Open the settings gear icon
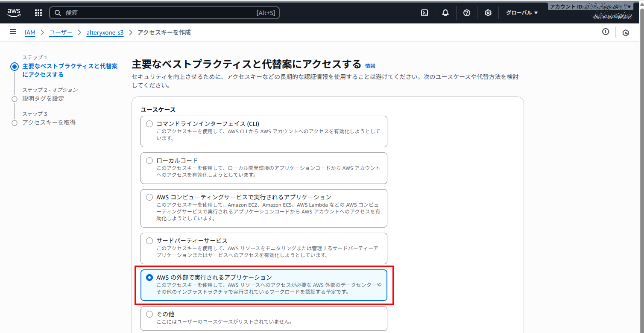The image size is (644, 333). tap(488, 13)
